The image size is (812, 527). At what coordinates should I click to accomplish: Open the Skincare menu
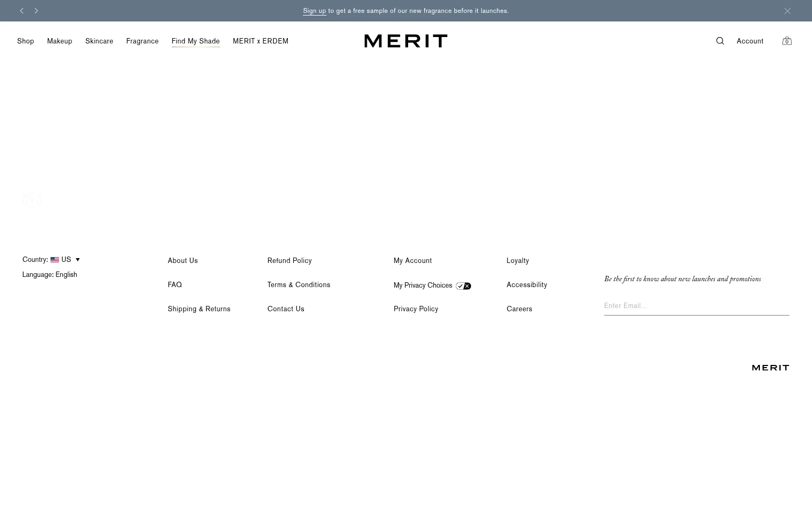(x=99, y=41)
